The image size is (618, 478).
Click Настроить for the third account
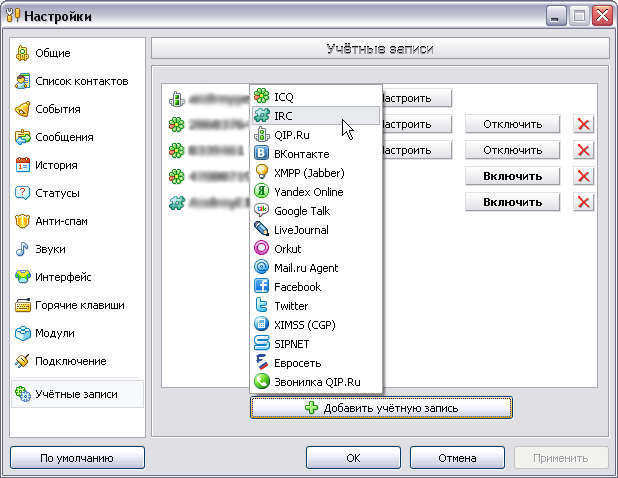click(417, 150)
